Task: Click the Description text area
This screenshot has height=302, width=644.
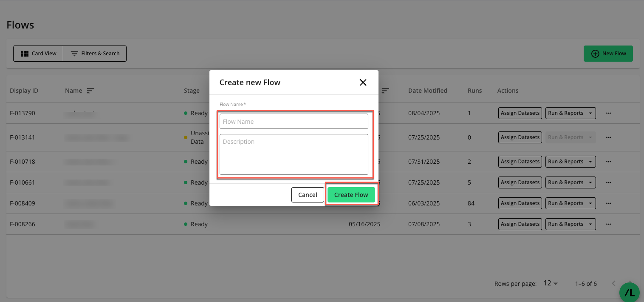Action: [x=294, y=154]
